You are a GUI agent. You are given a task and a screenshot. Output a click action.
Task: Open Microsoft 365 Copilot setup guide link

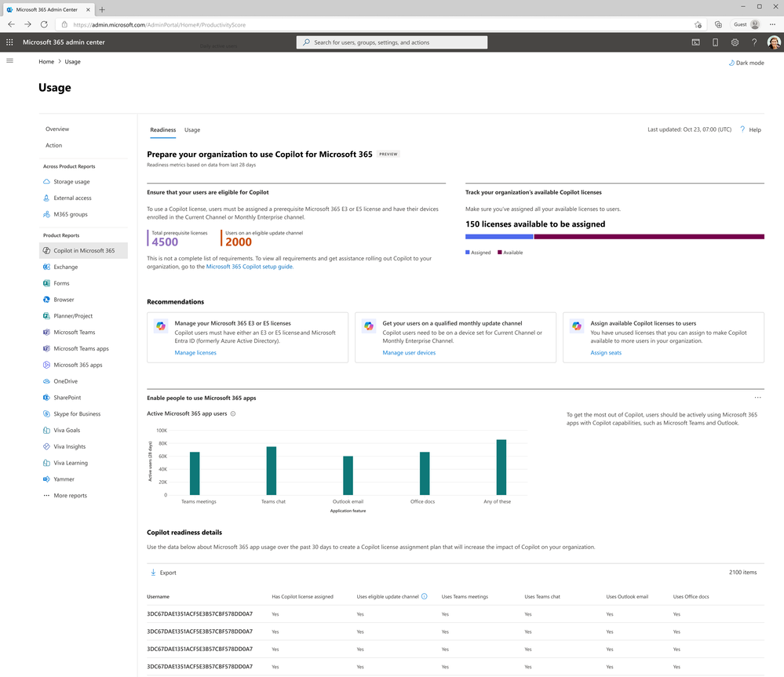(x=250, y=267)
